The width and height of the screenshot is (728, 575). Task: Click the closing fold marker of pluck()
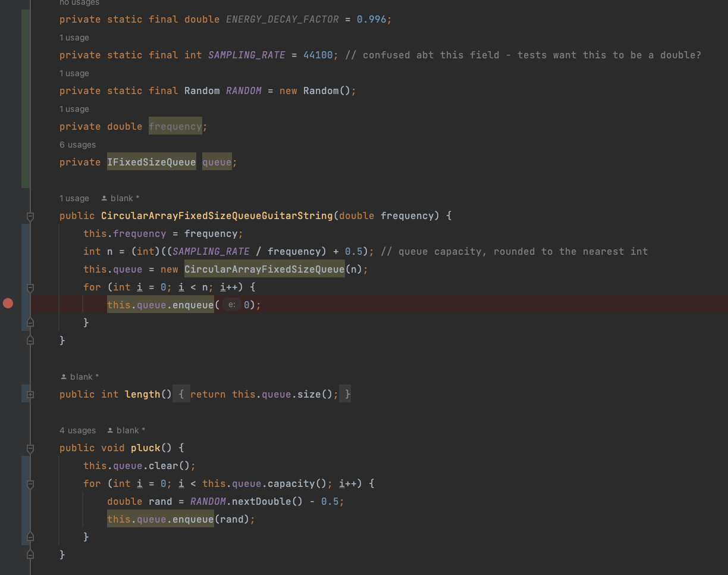30,555
